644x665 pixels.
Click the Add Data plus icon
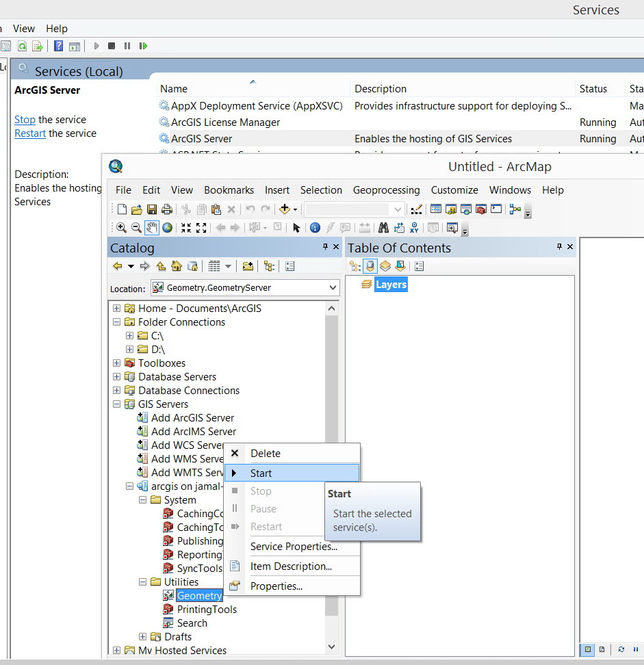coord(284,209)
